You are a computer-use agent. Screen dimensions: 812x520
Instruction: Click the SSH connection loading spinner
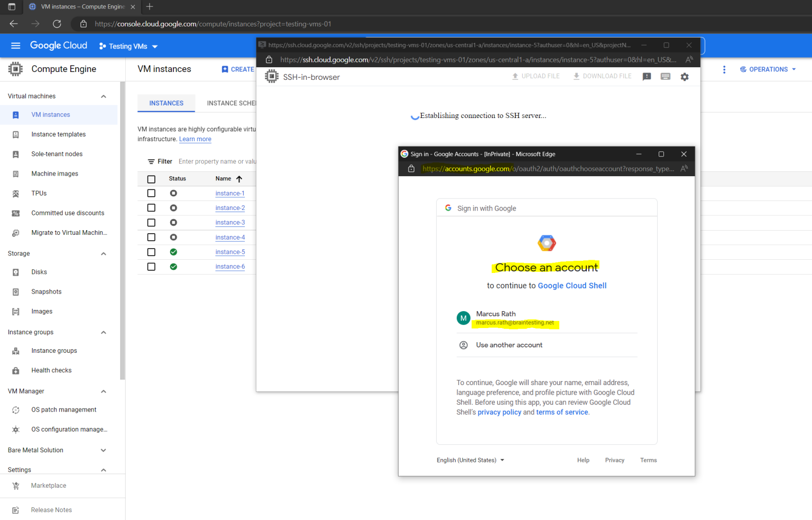(414, 115)
